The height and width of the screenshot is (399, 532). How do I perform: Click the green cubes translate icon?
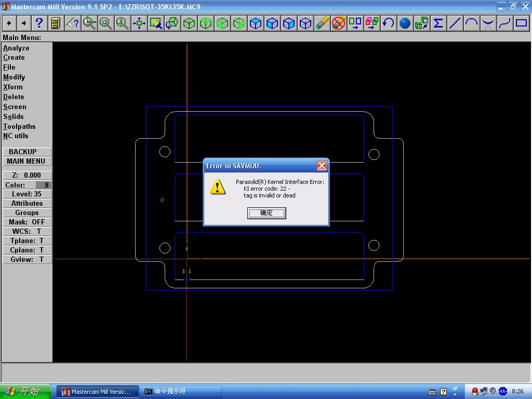click(422, 23)
